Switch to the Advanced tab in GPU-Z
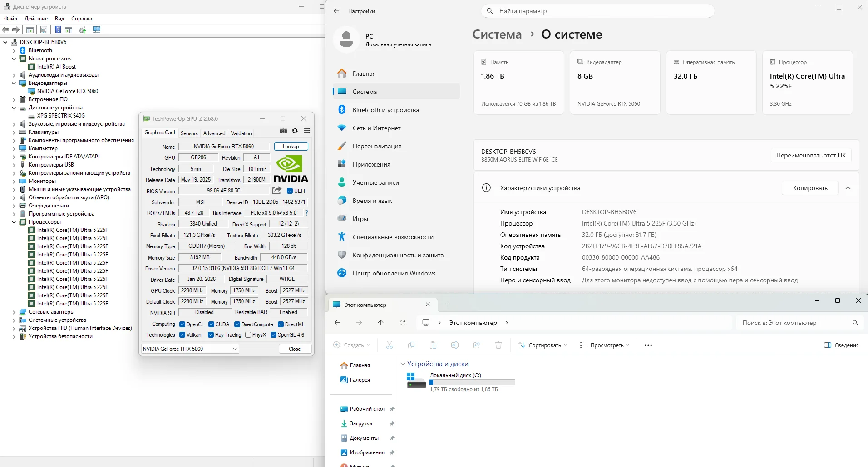 click(214, 133)
